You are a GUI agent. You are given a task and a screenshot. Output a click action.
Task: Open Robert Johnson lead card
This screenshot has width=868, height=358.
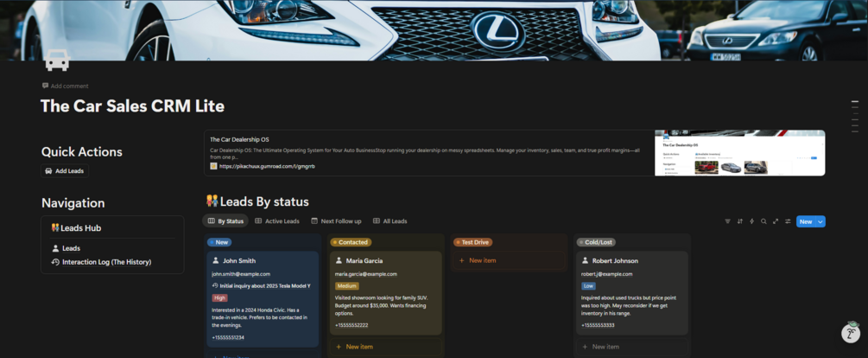click(632, 292)
